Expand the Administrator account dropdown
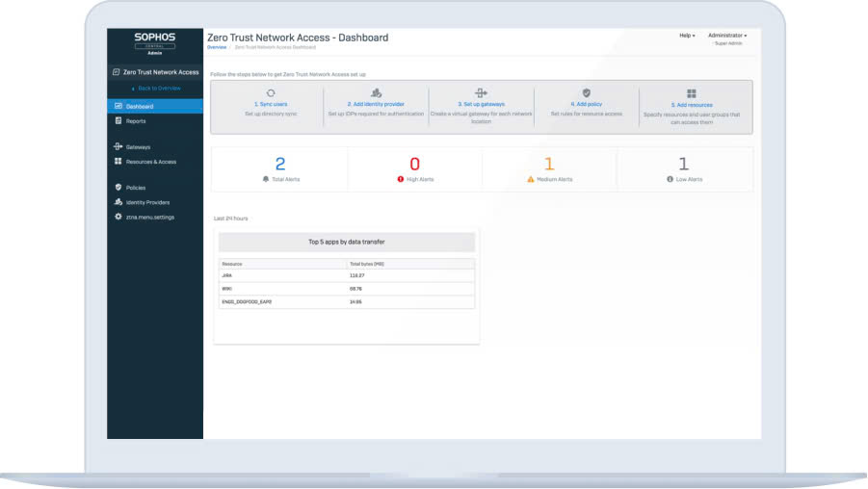This screenshot has height=489, width=868. pyautogui.click(x=726, y=36)
